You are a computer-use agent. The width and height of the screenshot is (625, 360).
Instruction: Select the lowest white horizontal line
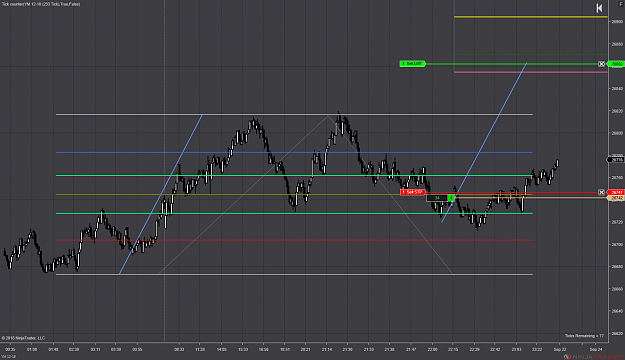coord(294,274)
